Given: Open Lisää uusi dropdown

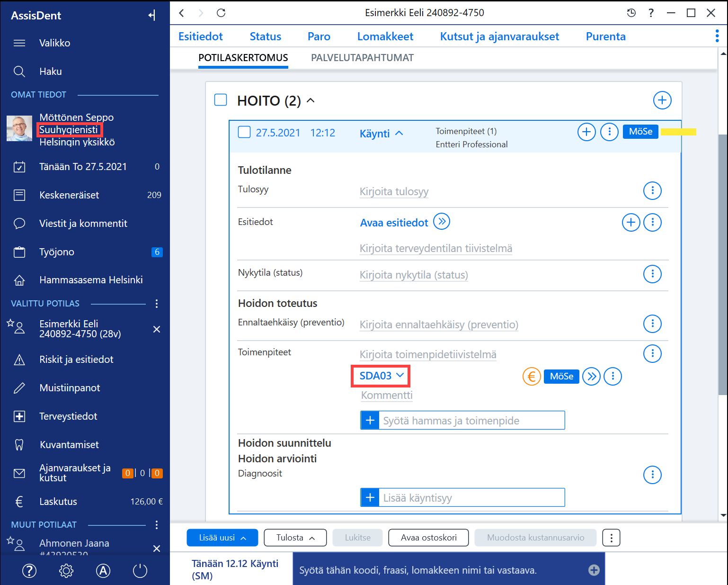Looking at the screenshot, I should (222, 538).
